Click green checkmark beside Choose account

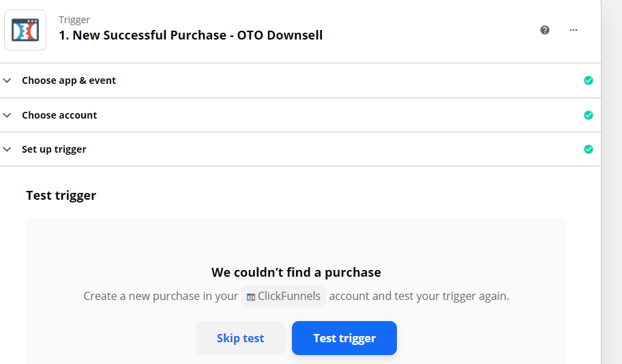589,115
